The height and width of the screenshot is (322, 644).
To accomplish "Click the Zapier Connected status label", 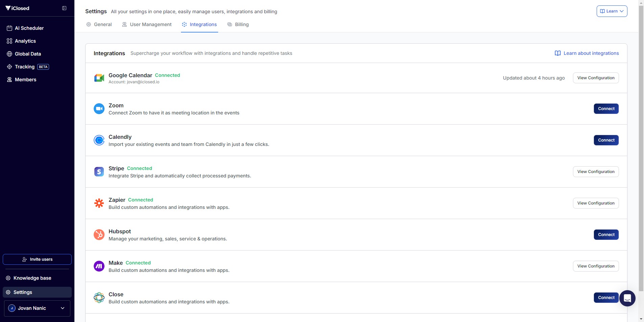I will [140, 200].
